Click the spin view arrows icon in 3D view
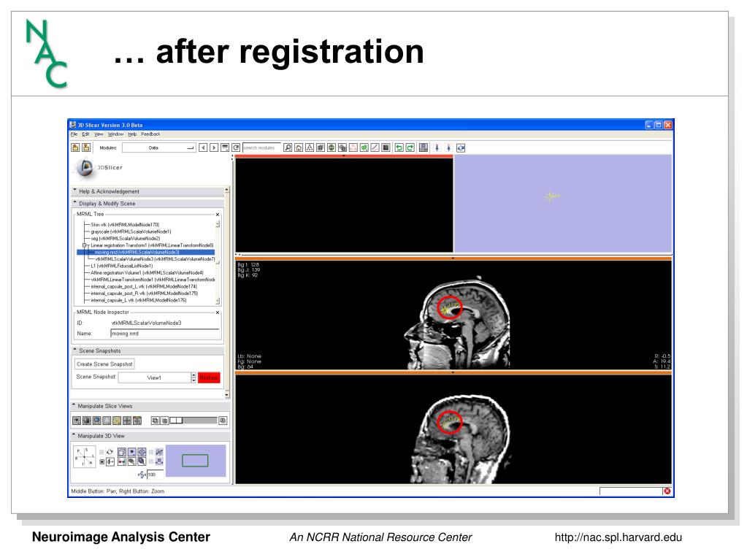This screenshot has width=747, height=560. pos(110,452)
